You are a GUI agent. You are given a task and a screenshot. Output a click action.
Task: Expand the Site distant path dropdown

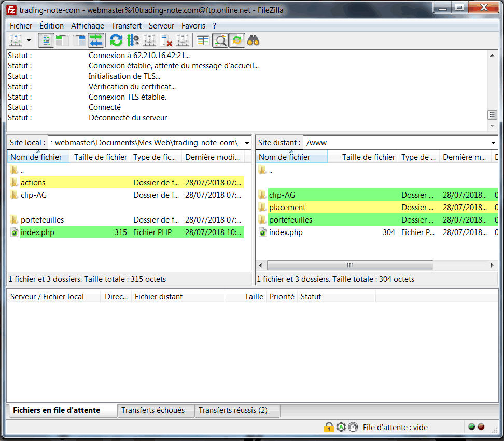[x=493, y=143]
